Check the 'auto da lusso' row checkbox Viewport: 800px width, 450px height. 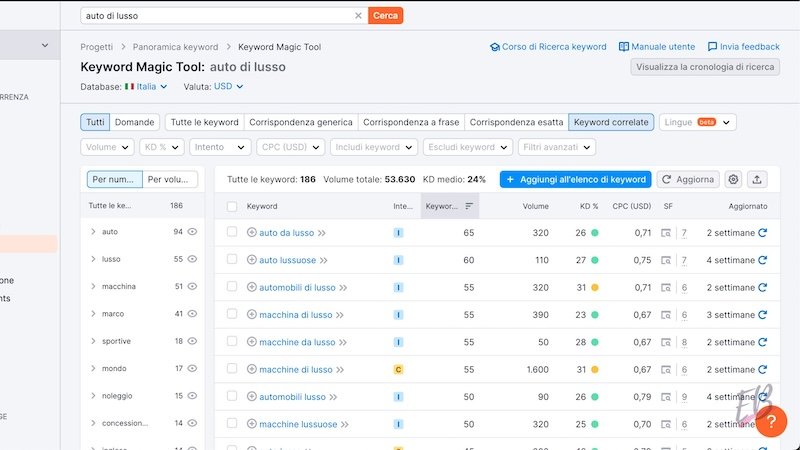pos(232,232)
